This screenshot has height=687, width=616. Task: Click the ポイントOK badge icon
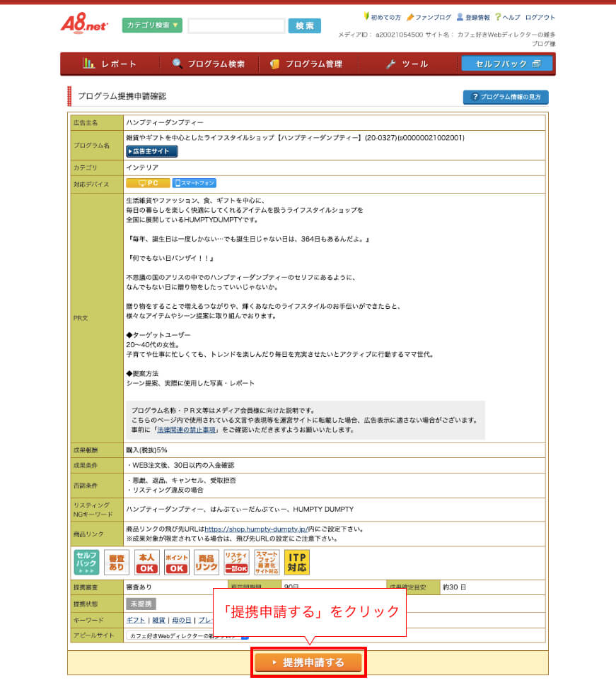[177, 562]
